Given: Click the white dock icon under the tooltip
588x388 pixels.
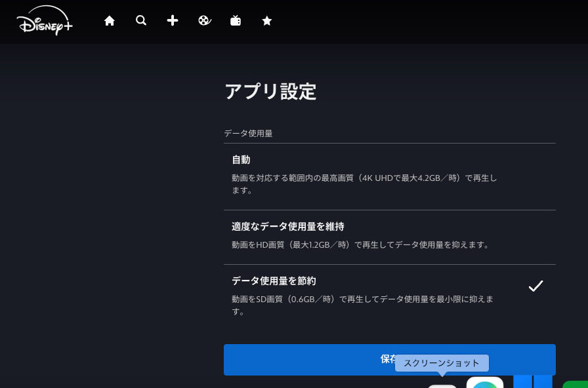Looking at the screenshot, I should coord(442,385).
